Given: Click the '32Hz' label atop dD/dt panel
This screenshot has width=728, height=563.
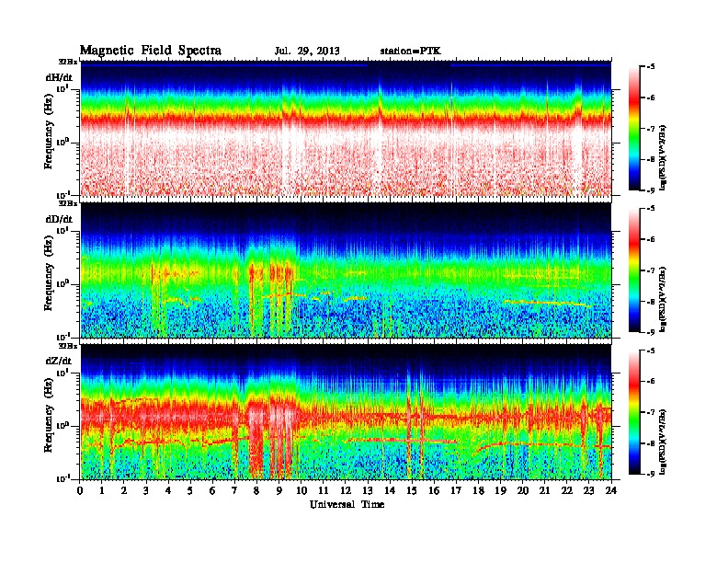Looking at the screenshot, I should [x=68, y=203].
